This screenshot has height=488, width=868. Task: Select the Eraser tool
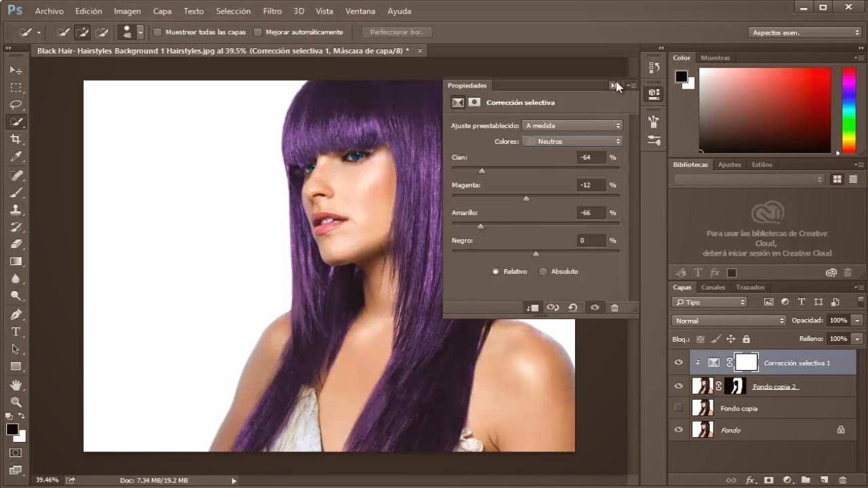coord(16,244)
